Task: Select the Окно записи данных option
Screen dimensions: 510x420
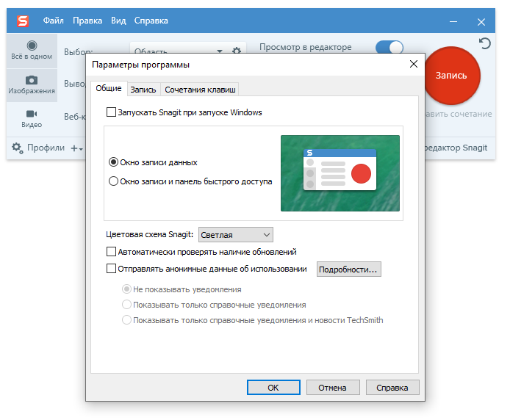Action: click(113, 162)
